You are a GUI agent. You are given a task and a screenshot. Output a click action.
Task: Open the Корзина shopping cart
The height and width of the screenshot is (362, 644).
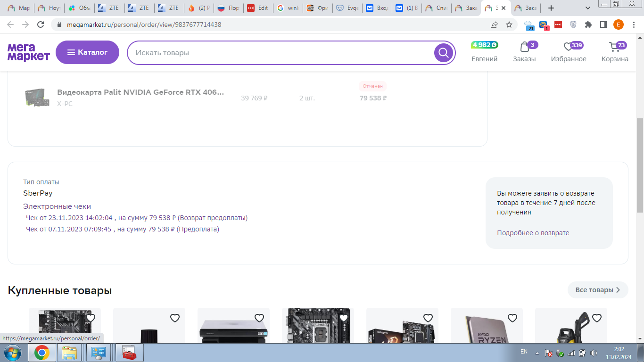615,52
